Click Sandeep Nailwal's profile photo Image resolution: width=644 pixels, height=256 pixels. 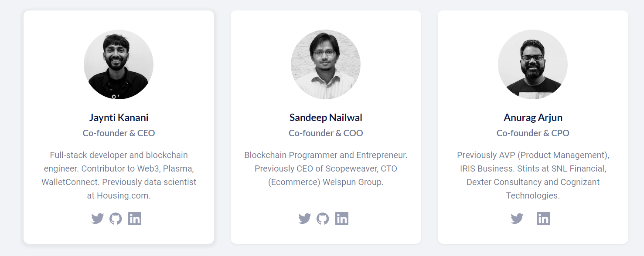click(326, 64)
